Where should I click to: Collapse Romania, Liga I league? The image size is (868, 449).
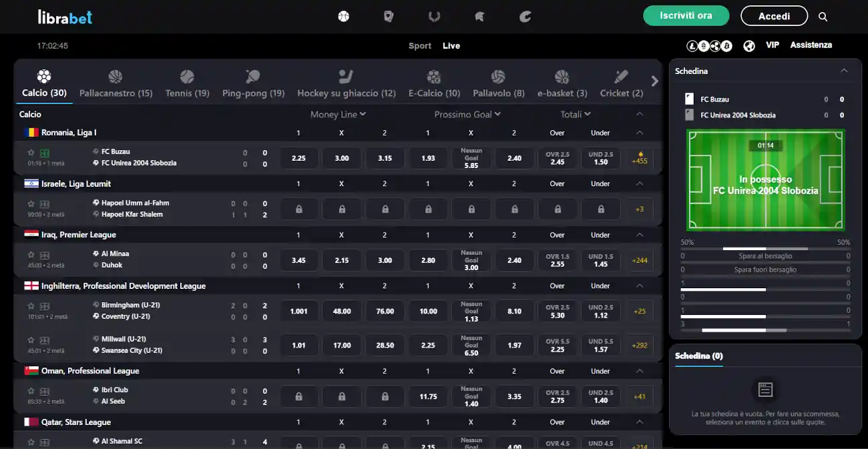(x=640, y=133)
